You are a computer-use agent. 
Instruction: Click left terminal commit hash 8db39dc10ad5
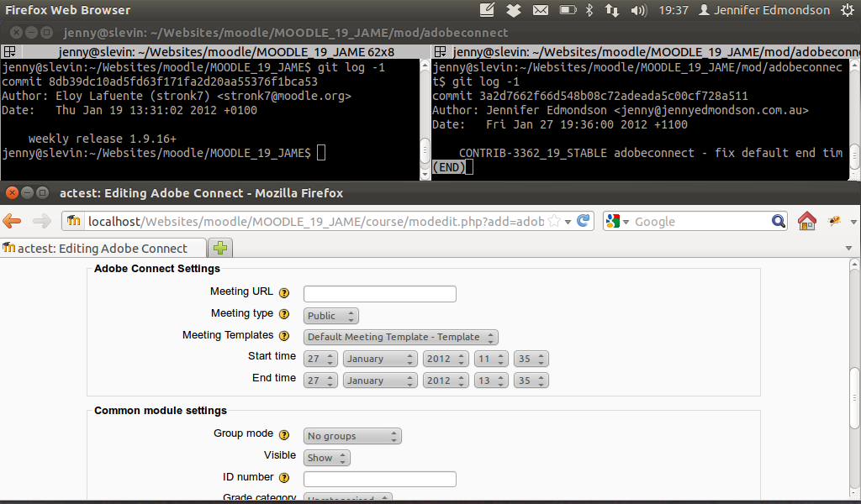[x=183, y=81]
